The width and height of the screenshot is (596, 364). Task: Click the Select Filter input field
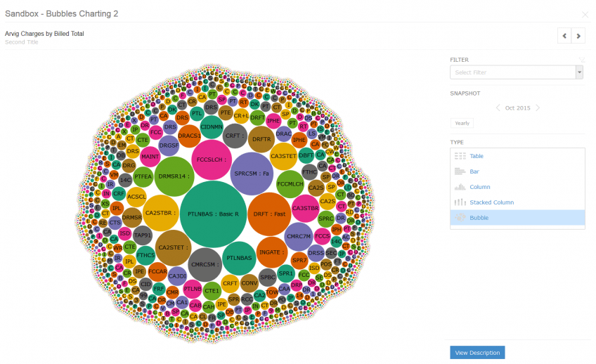[x=513, y=72]
